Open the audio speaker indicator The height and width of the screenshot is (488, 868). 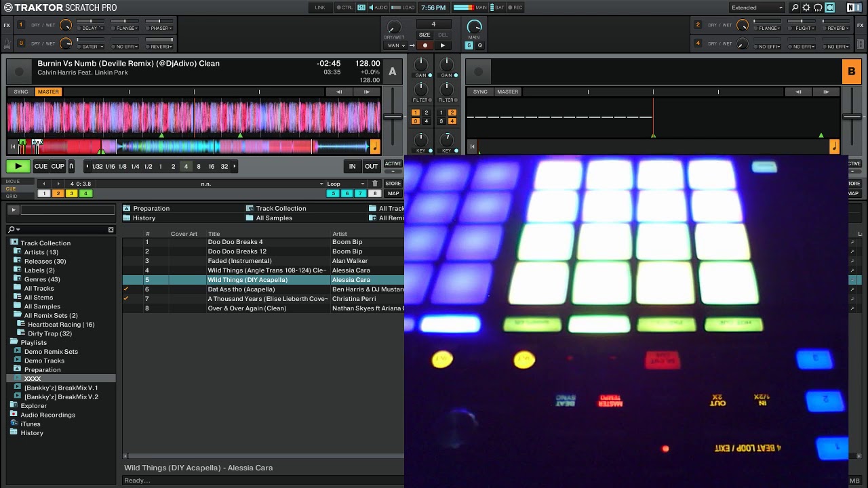[378, 7]
